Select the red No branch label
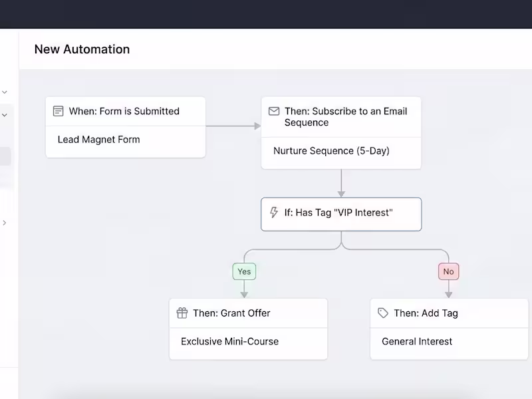The width and height of the screenshot is (532, 399). [449, 271]
